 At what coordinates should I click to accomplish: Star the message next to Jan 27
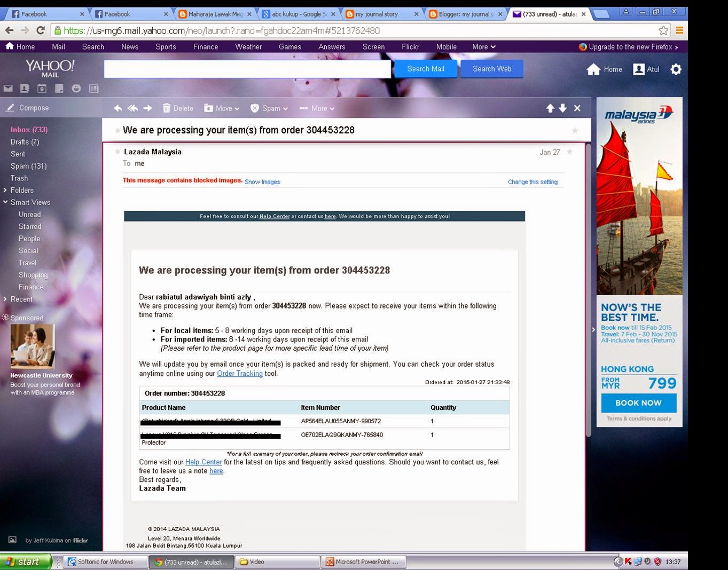click(570, 152)
